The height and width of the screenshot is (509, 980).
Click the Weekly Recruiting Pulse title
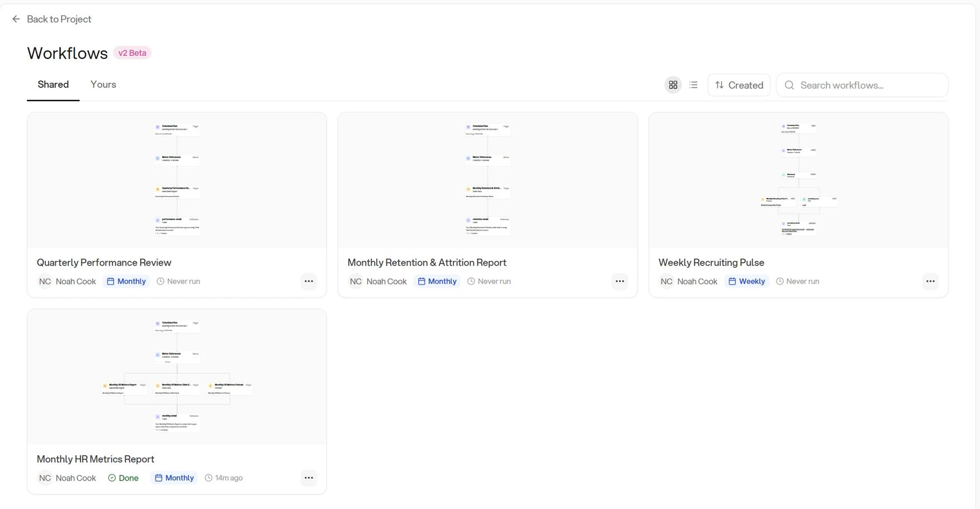tap(711, 262)
